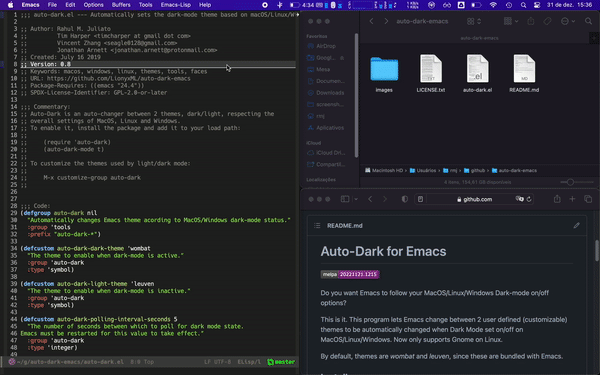The width and height of the screenshot is (600, 375).
Task: Select Documentos in Finder sidebar
Action: pos(326,81)
